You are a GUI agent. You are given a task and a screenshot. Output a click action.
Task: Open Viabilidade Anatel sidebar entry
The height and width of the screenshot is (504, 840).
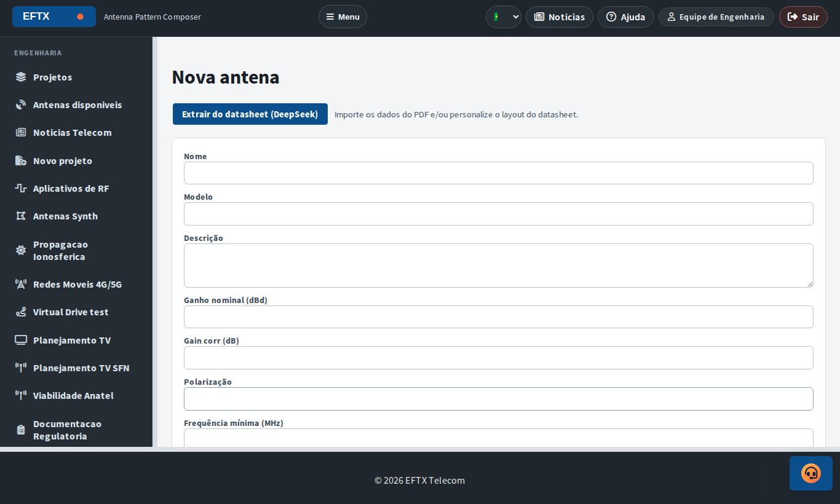[76, 395]
